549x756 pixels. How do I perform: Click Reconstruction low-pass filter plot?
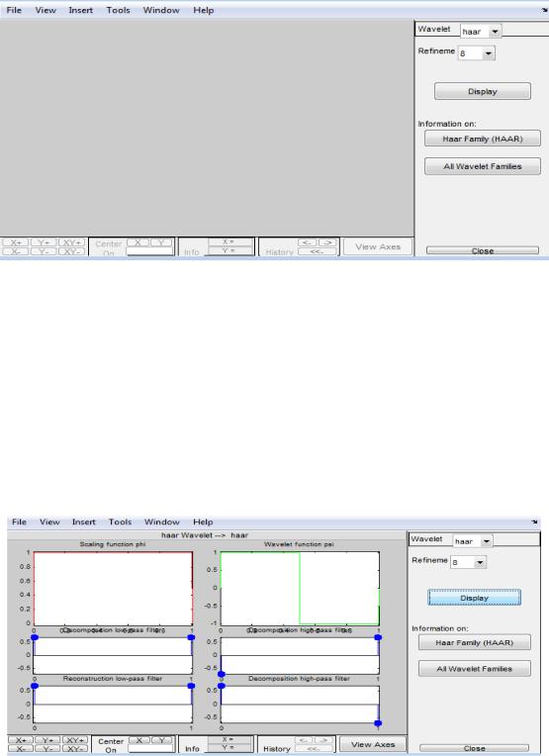pyautogui.click(x=113, y=704)
